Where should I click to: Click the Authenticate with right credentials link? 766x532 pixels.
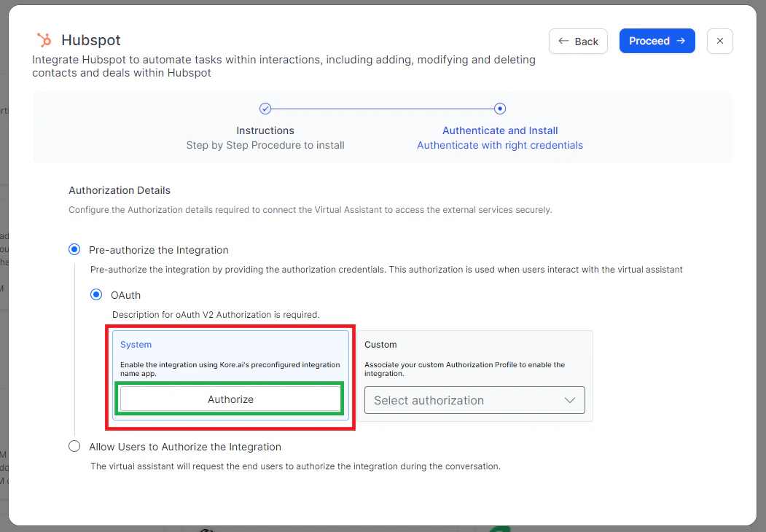coord(500,145)
